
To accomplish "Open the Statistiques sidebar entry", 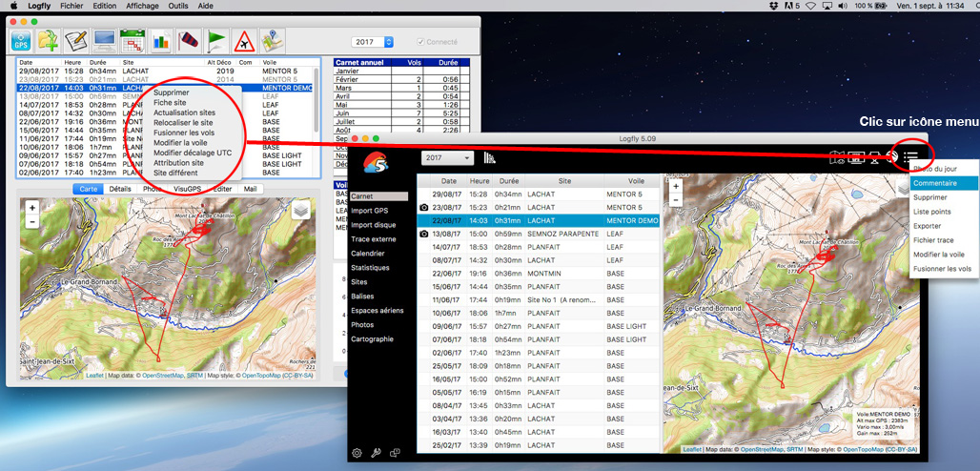I will (x=371, y=268).
